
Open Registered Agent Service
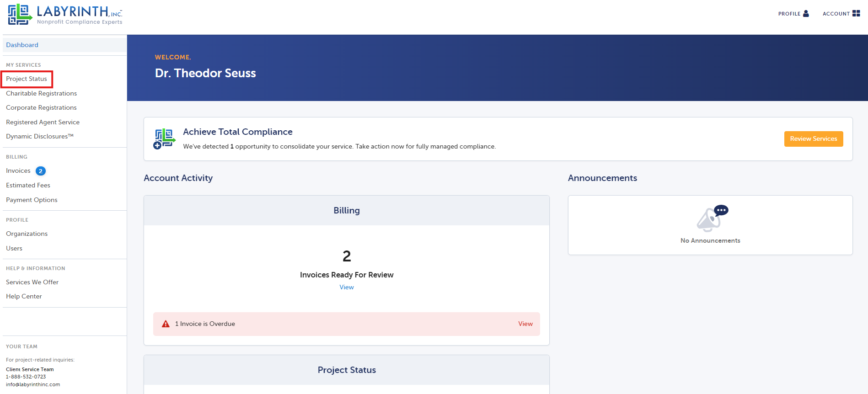point(43,122)
